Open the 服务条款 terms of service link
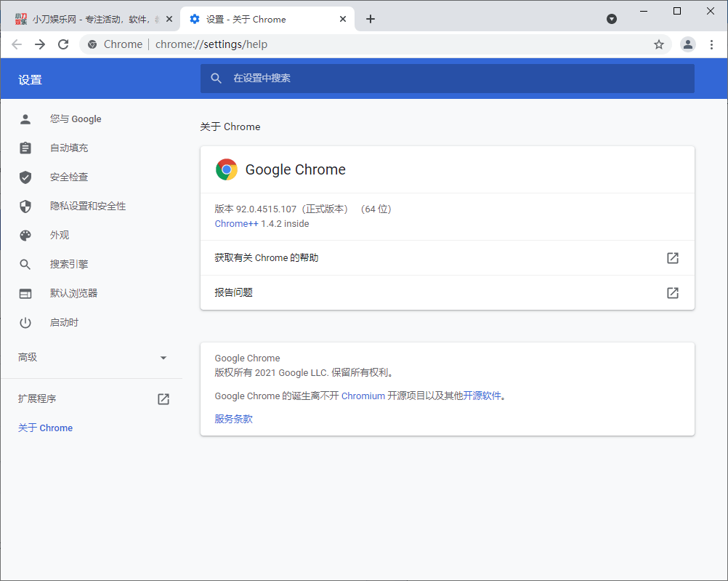This screenshot has height=581, width=728. pos(233,419)
